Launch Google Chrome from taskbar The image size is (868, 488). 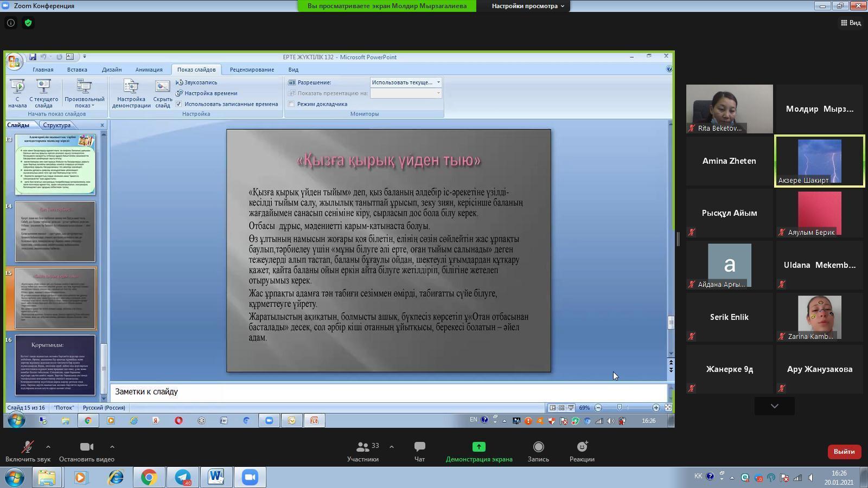[149, 477]
